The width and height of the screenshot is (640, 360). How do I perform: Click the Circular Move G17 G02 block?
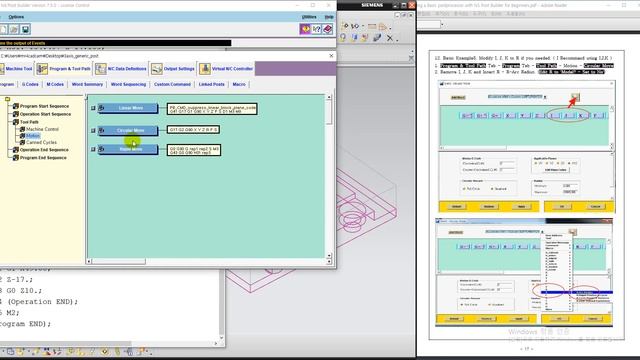pyautogui.click(x=193, y=130)
